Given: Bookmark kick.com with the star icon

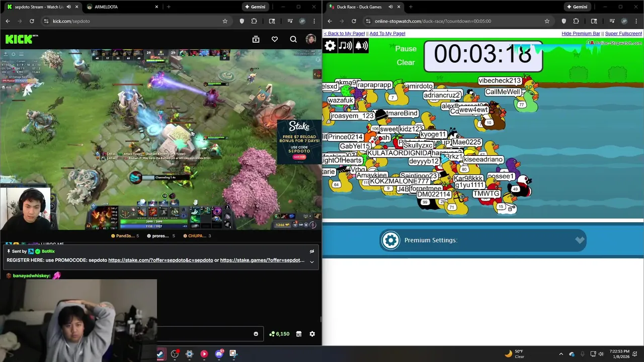Looking at the screenshot, I should coord(225,21).
